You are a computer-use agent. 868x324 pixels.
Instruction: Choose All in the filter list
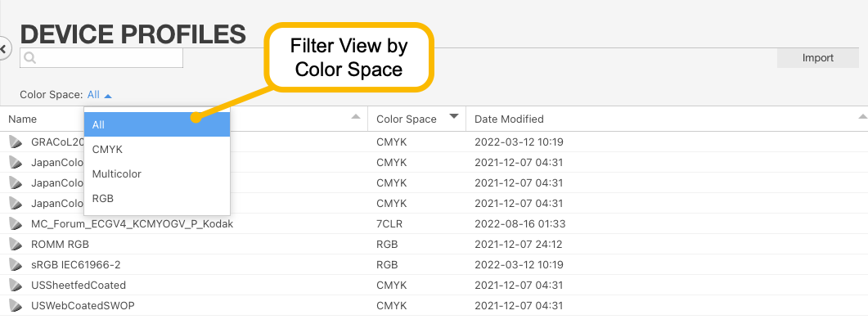[156, 124]
